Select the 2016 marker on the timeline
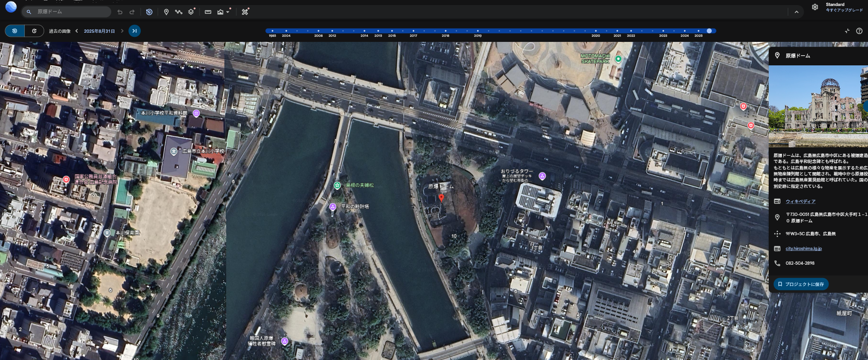The image size is (868, 360). 392,31
